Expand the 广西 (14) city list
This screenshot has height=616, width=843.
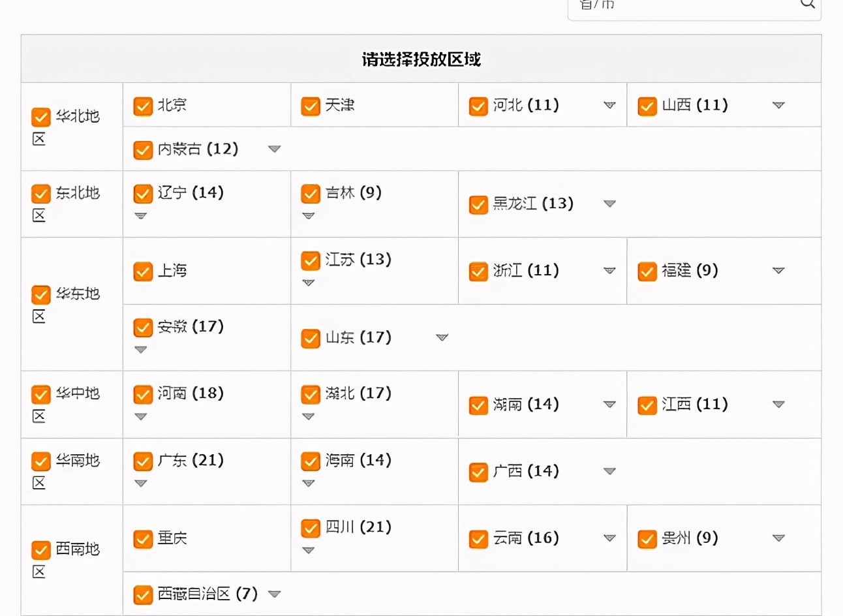click(x=609, y=471)
